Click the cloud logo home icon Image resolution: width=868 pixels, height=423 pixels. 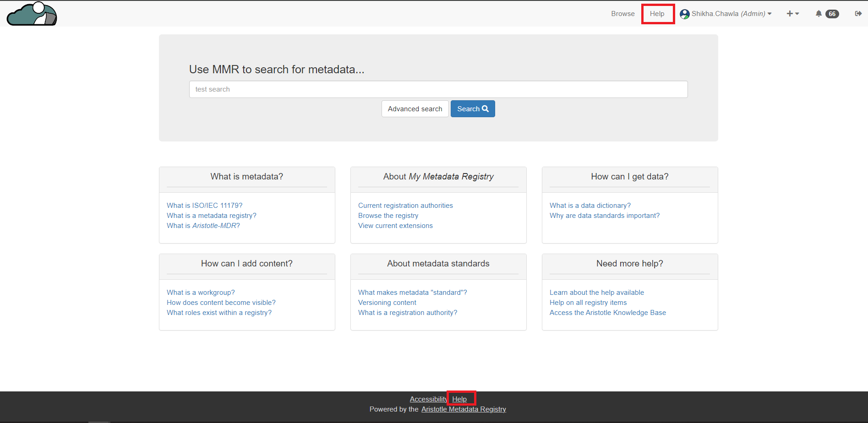click(32, 14)
